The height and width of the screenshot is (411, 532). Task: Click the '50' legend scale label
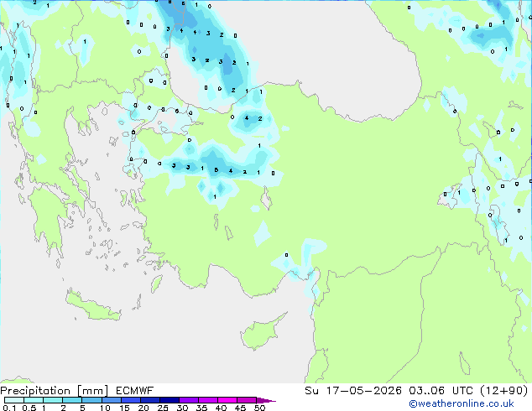[259, 408]
